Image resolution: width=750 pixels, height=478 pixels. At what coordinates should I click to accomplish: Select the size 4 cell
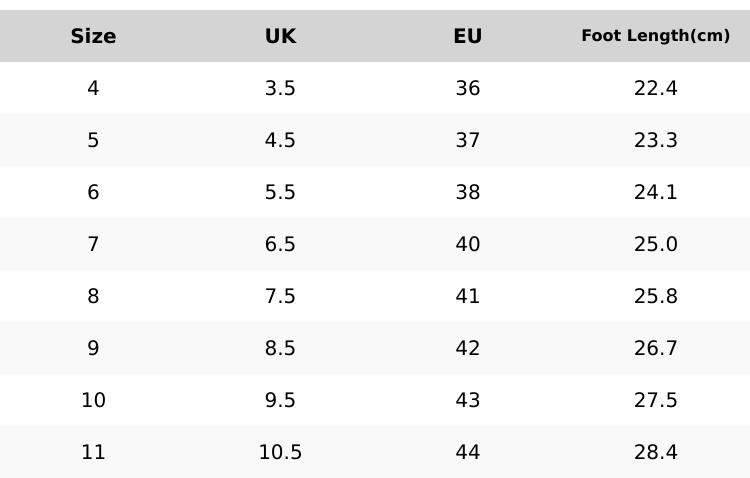click(x=93, y=89)
